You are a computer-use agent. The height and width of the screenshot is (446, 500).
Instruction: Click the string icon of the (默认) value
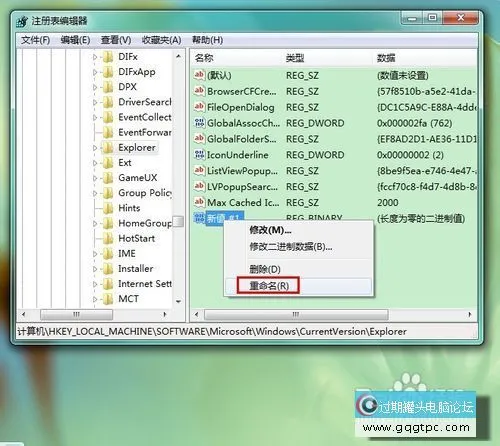pos(199,75)
